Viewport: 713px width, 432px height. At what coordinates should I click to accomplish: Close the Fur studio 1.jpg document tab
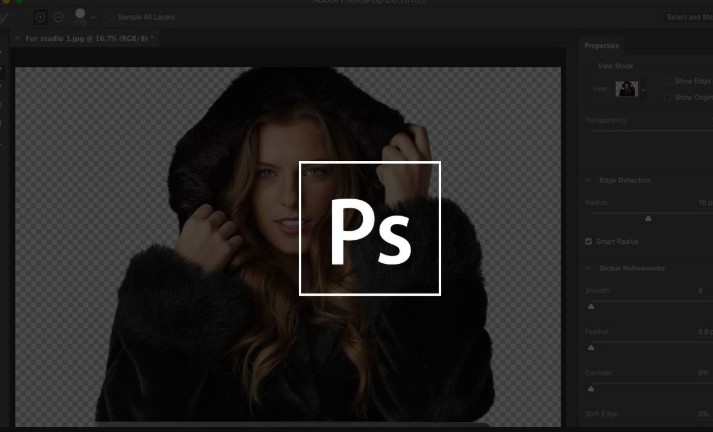[x=17, y=39]
